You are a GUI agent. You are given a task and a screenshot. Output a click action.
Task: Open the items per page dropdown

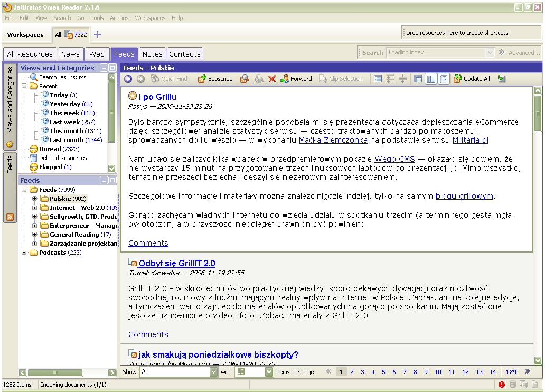269,372
